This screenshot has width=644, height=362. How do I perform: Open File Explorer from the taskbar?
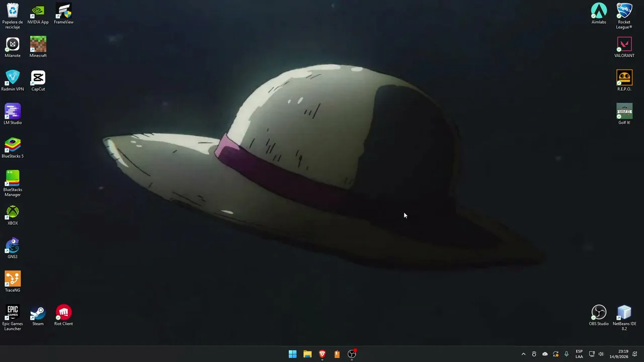(x=307, y=354)
